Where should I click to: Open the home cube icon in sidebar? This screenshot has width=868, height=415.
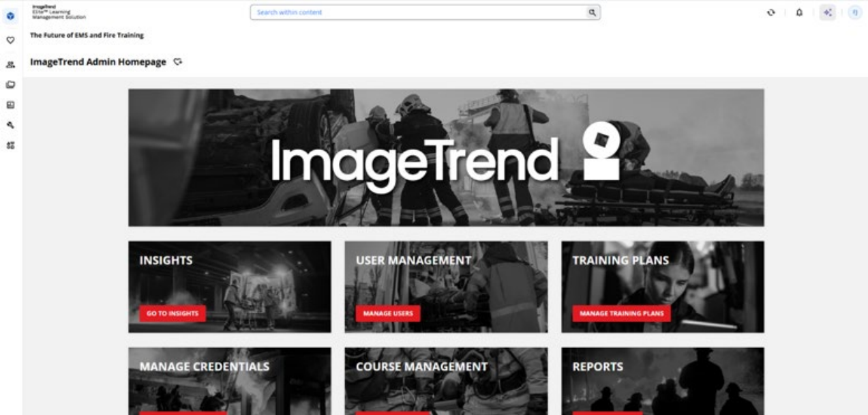(10, 15)
